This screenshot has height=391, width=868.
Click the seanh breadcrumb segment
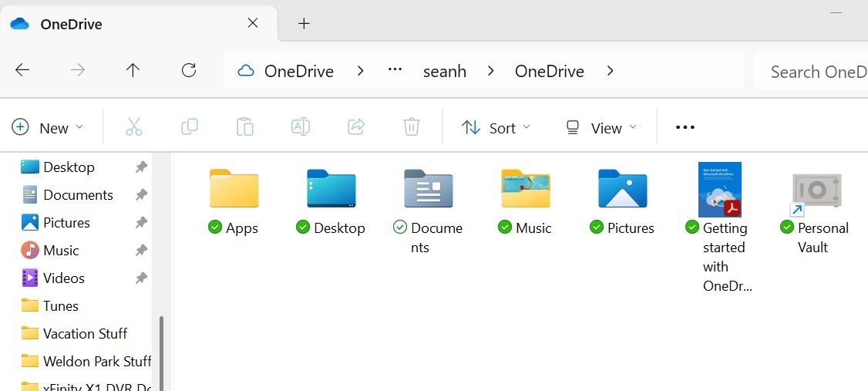coord(445,71)
